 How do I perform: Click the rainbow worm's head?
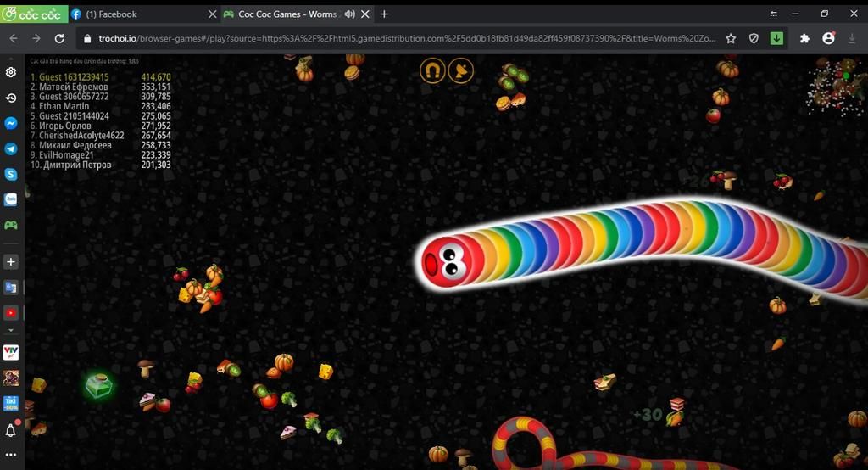448,261
